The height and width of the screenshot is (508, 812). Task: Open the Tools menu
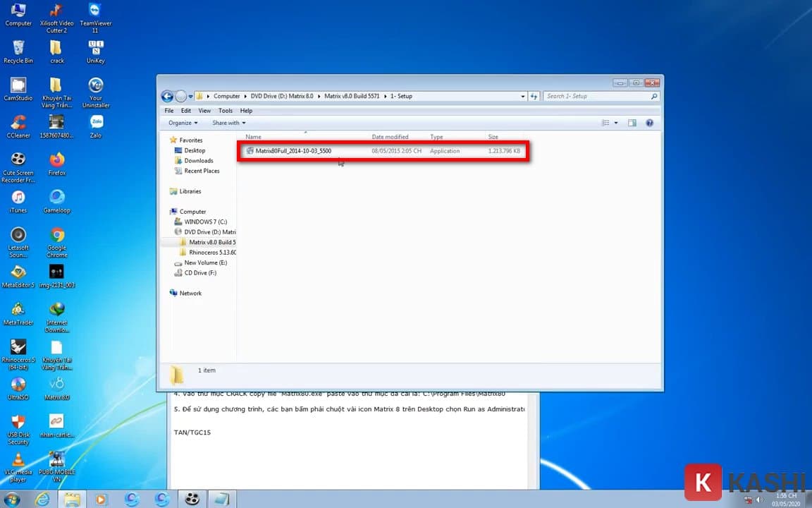coord(225,110)
